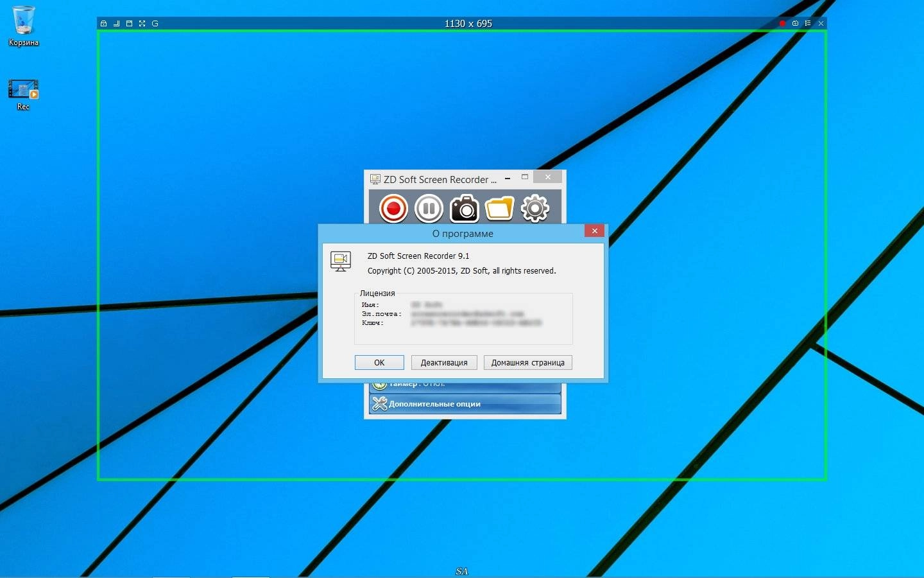The height and width of the screenshot is (578, 924).
Task: Click the G icon on capture frame bar
Action: [x=155, y=23]
